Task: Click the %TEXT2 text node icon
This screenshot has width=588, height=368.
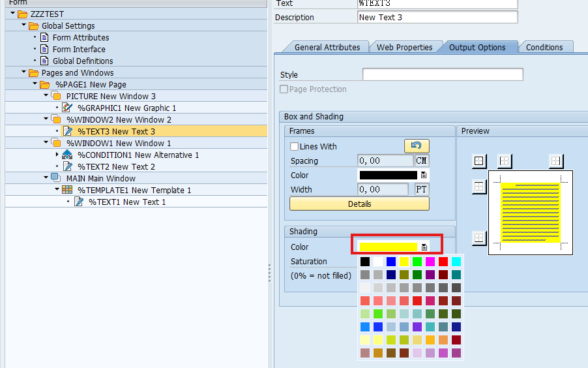Action: coord(68,166)
